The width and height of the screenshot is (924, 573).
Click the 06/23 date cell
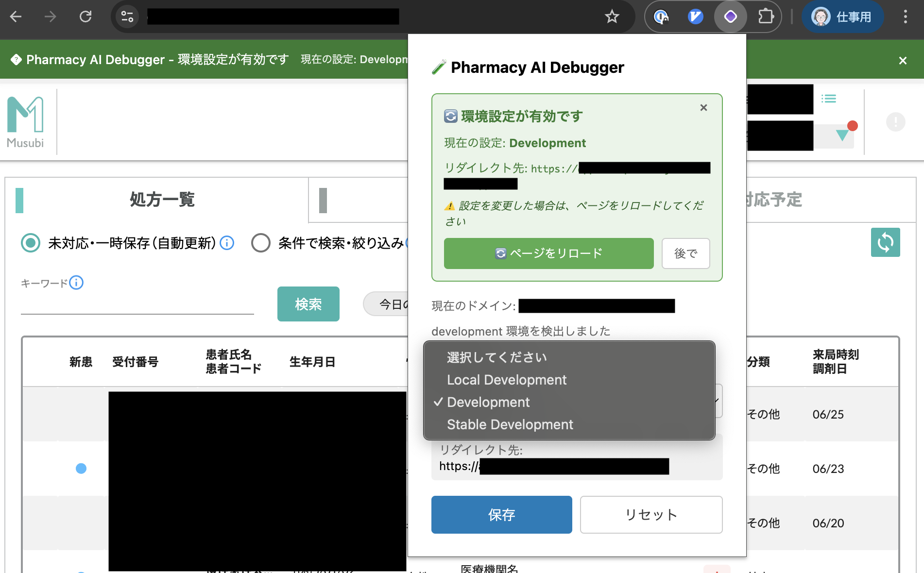[828, 469]
